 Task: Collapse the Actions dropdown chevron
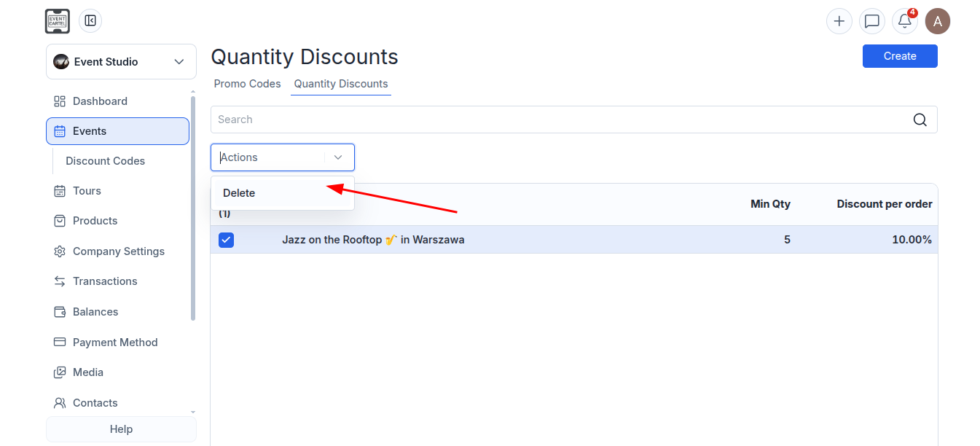(x=338, y=157)
